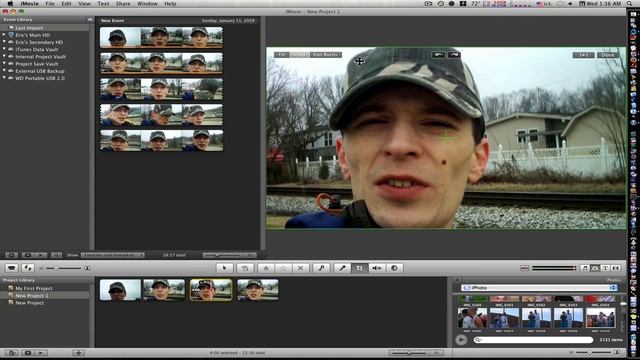Toggle the titles browser T button
This screenshot has width=640, height=360.
(605, 268)
